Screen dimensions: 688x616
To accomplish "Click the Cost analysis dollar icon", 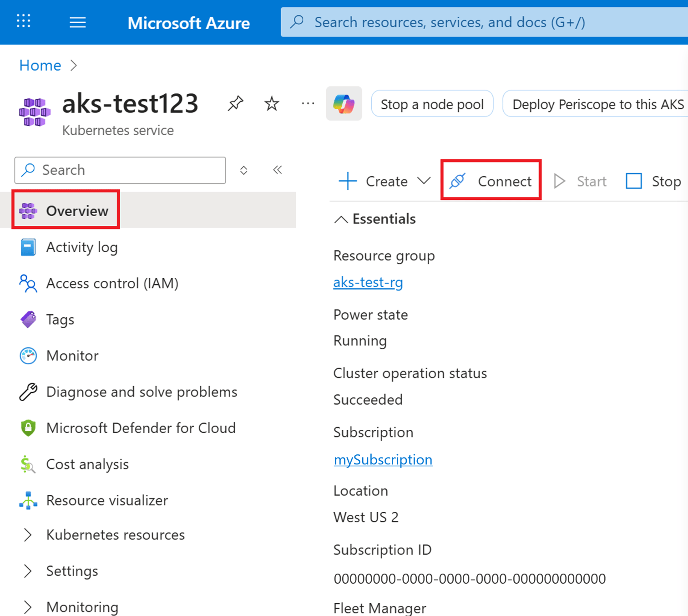I will [x=28, y=464].
